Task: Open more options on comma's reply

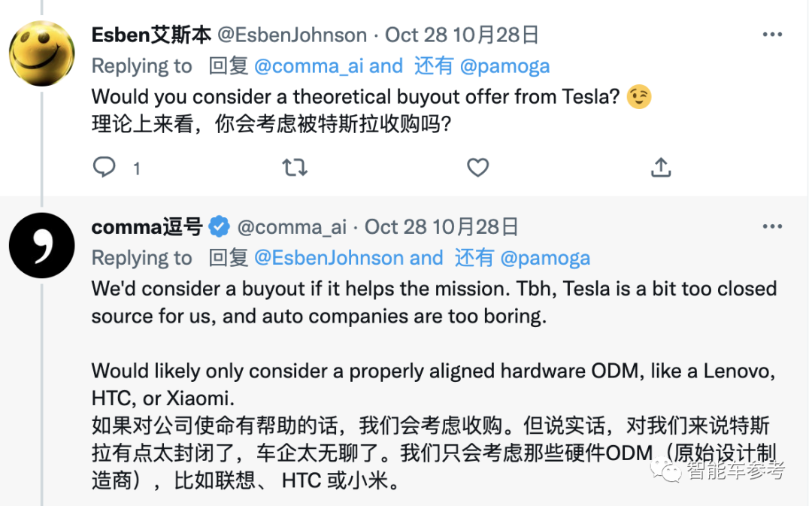Action: [772, 226]
